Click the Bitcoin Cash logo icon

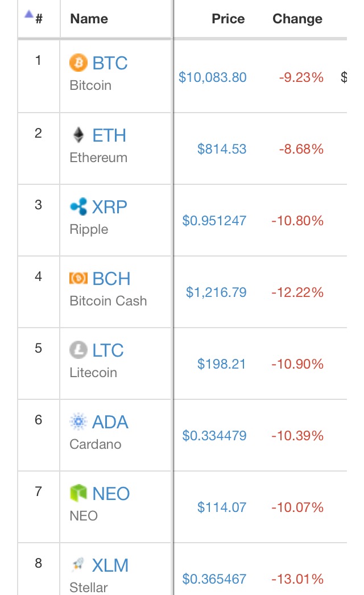coord(78,278)
